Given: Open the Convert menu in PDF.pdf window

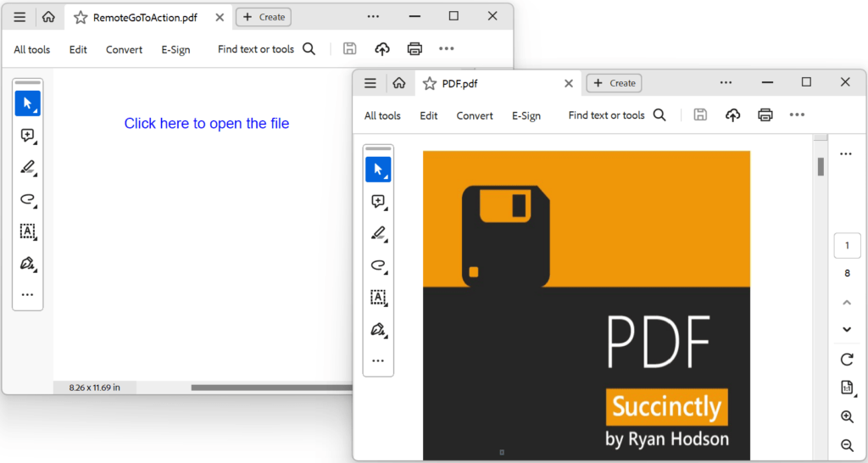Looking at the screenshot, I should 475,116.
